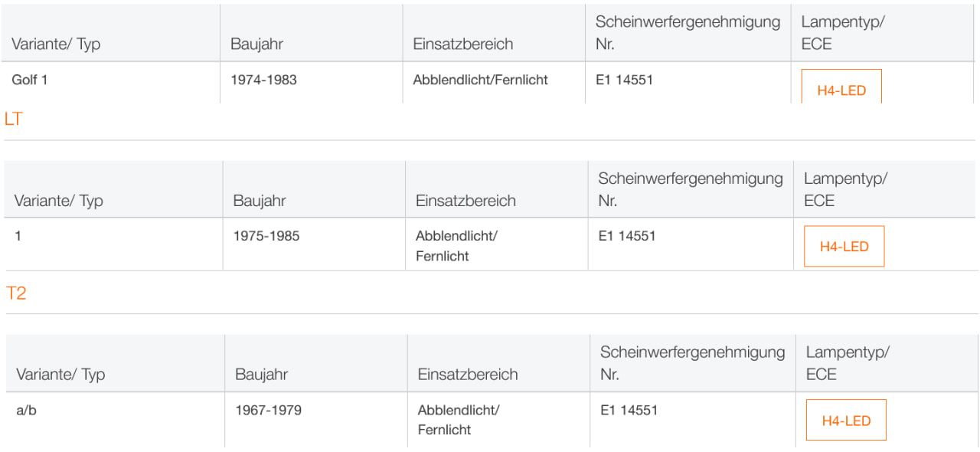Click the 1974-1983 Baujahr cell
Viewport: 980px width, 452px height.
click(x=263, y=79)
